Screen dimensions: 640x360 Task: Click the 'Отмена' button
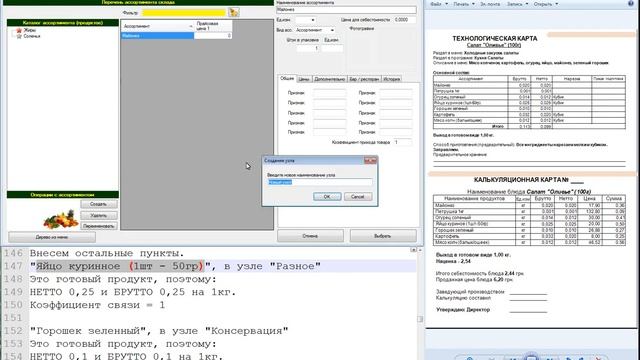310,236
